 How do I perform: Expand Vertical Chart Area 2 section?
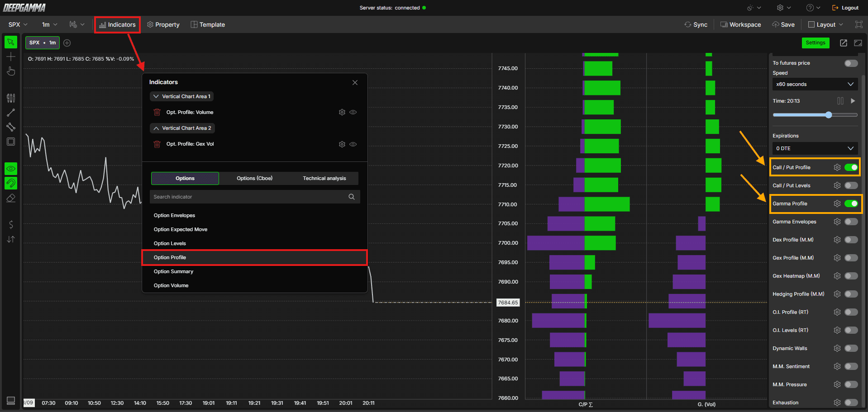(182, 128)
